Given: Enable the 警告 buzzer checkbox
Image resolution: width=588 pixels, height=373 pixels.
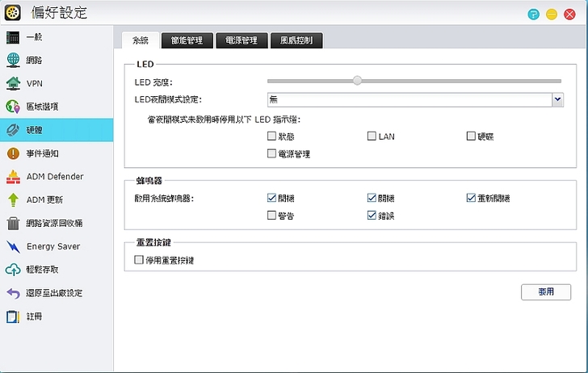Looking at the screenshot, I should (x=272, y=216).
